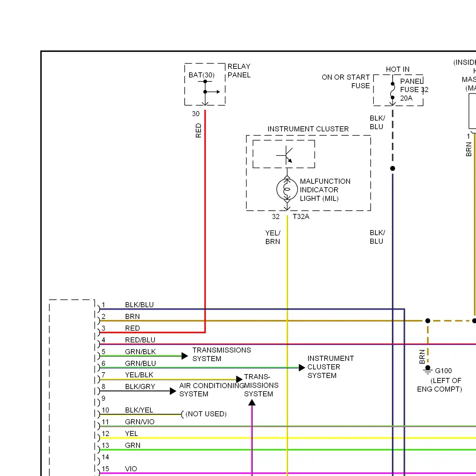Select the BLK/BLU label beside T32A wire
The image size is (476, 476).
click(x=377, y=237)
